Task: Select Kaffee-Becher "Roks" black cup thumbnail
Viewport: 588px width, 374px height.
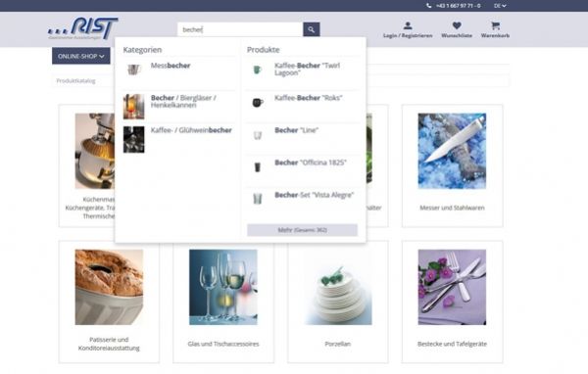Action: 257,102
